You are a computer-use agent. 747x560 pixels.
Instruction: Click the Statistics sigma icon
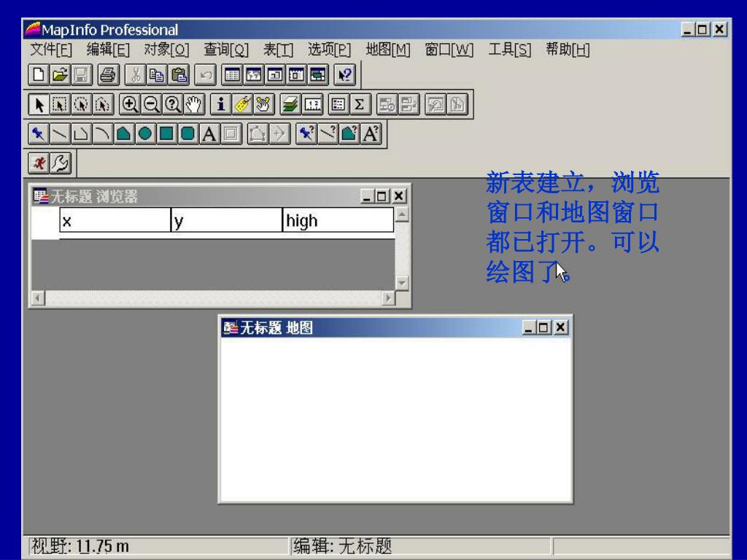360,104
